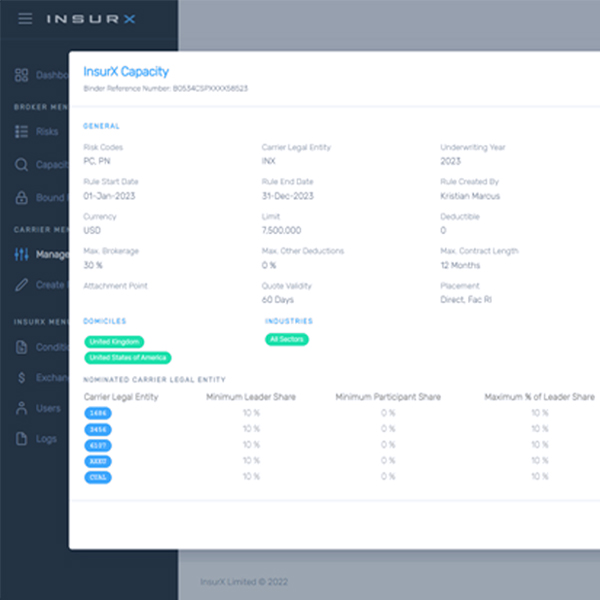The width and height of the screenshot is (600, 600).
Task: Click the United Kingdom domicile badge
Action: pyautogui.click(x=114, y=342)
